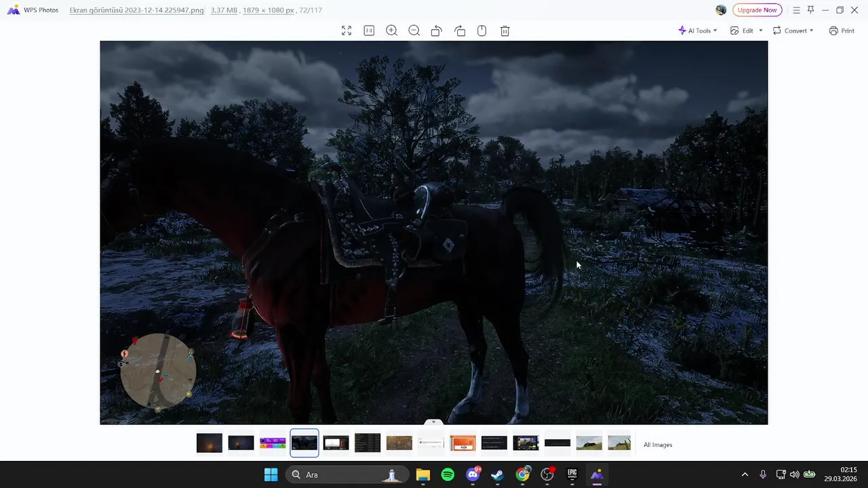Open All Images gallery

(x=658, y=445)
